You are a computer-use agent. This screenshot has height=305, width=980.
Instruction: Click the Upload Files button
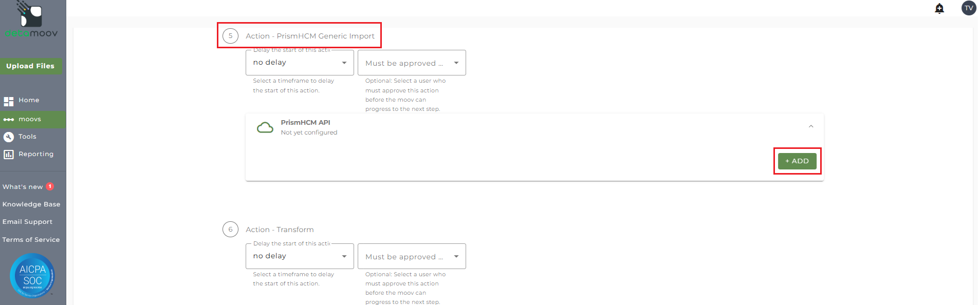coord(31,66)
